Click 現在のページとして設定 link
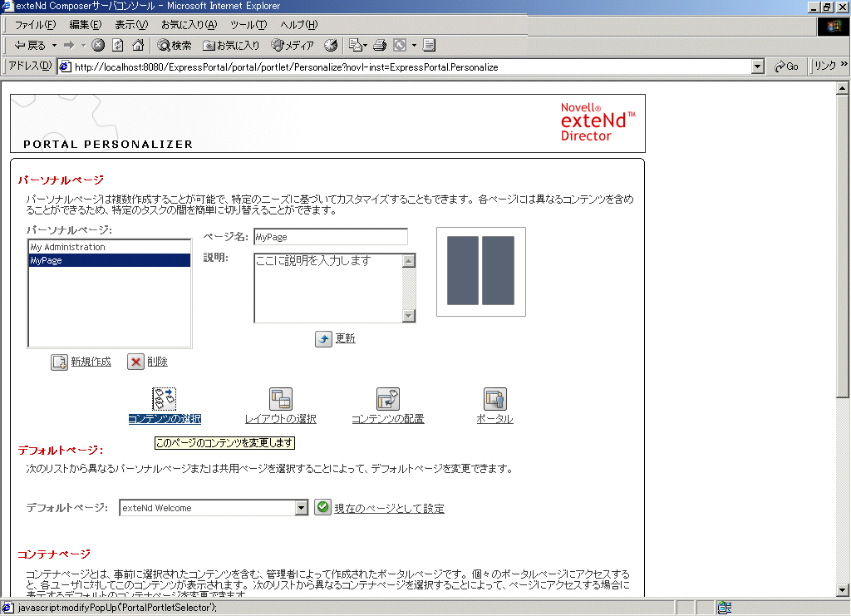Image resolution: width=851 pixels, height=616 pixels. (389, 509)
